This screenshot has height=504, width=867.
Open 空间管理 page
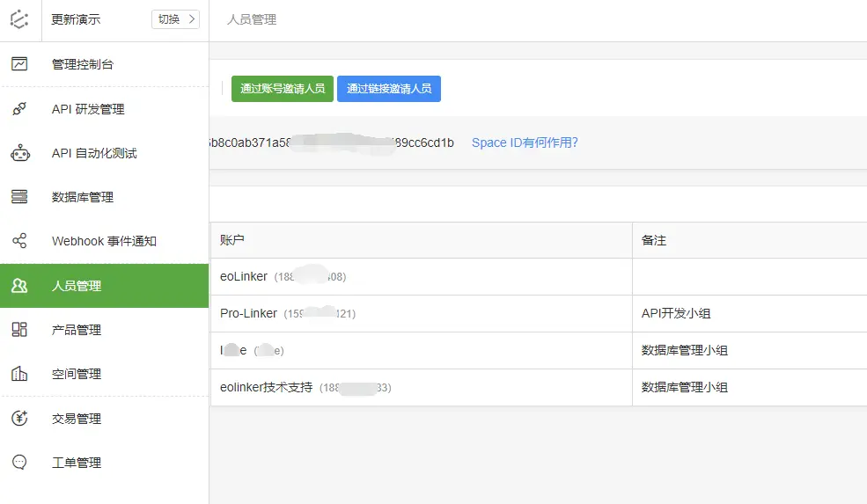click(x=105, y=374)
